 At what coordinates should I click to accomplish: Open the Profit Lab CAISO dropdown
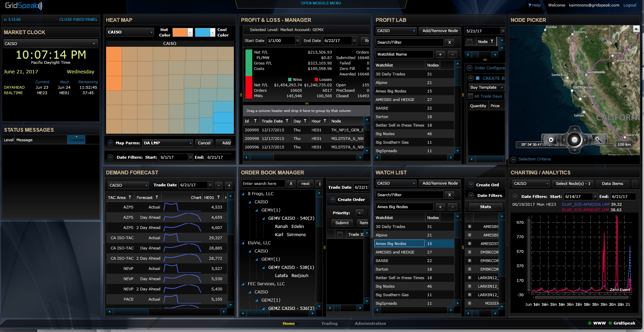(396, 31)
